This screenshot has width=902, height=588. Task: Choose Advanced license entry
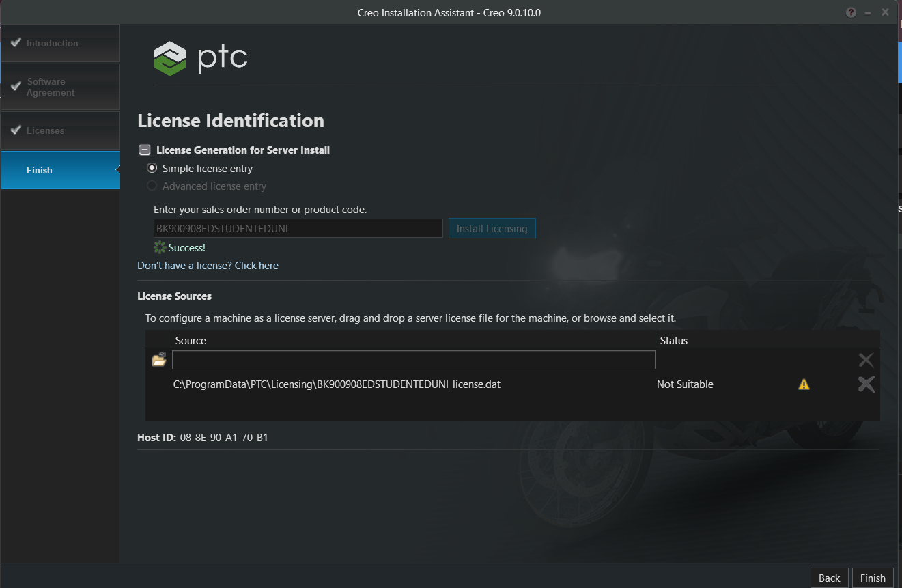(x=151, y=186)
